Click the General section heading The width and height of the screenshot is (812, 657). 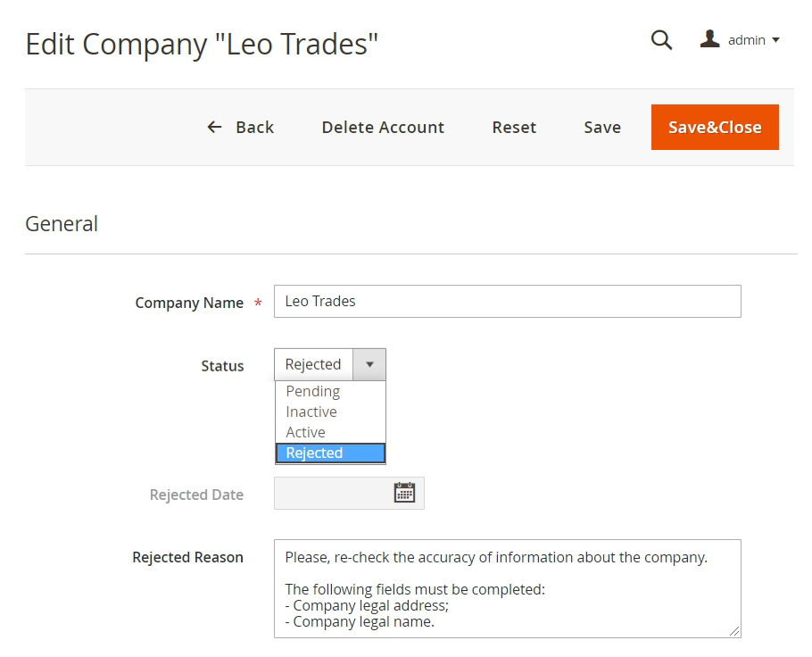coord(62,224)
